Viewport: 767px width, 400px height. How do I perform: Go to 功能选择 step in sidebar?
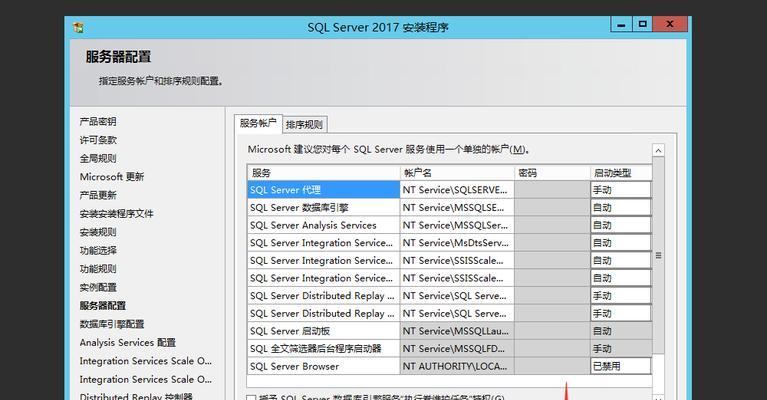click(x=98, y=250)
